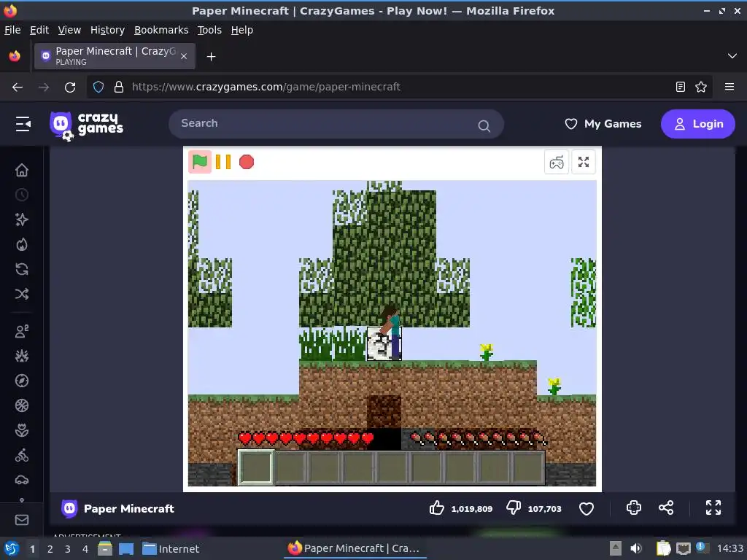Click the Login button
Image resolution: width=747 pixels, height=560 pixels.
pos(698,124)
